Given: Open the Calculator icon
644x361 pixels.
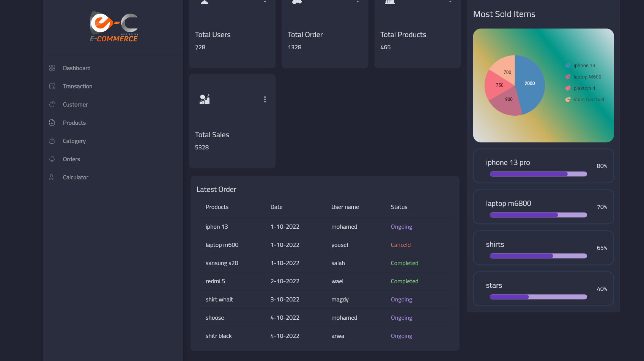Looking at the screenshot, I should point(52,177).
